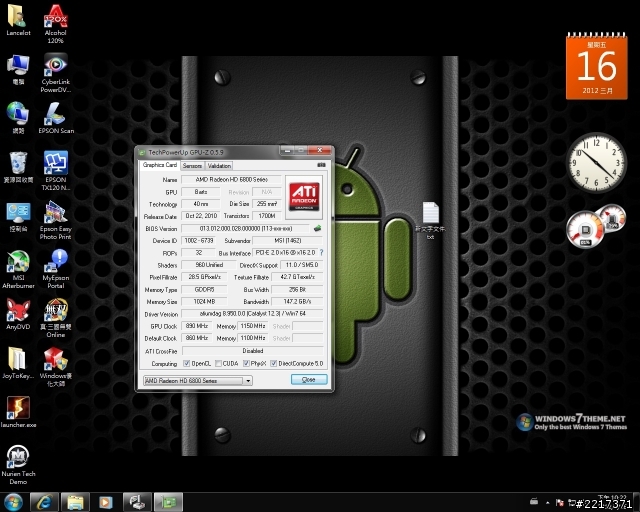Click the '256 Bit' Bus Width value

(297, 289)
